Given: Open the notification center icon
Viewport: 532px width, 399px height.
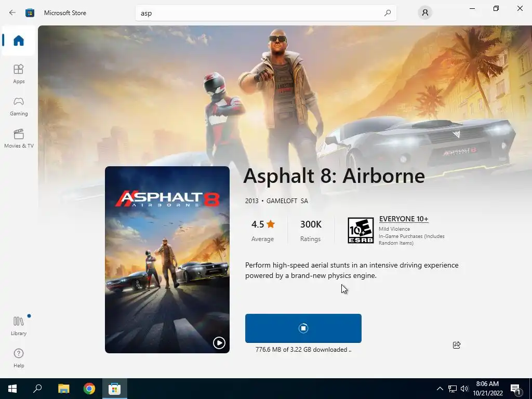Looking at the screenshot, I should (516, 389).
